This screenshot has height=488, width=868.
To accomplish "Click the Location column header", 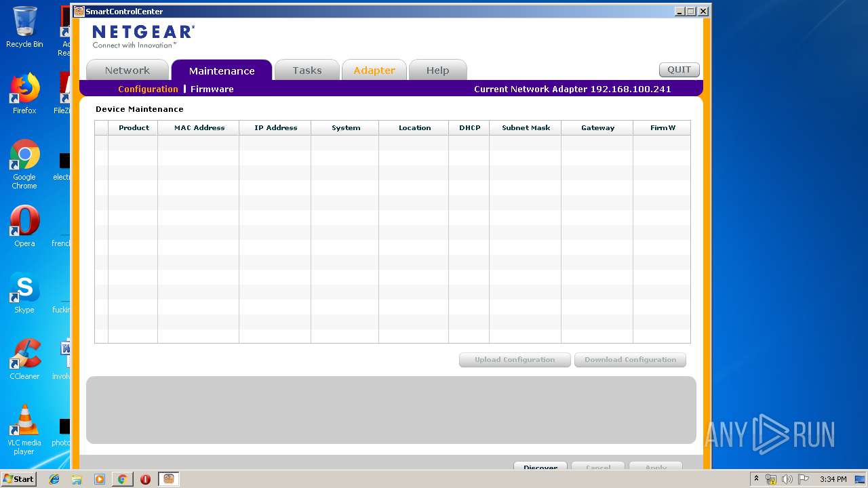I will 414,127.
